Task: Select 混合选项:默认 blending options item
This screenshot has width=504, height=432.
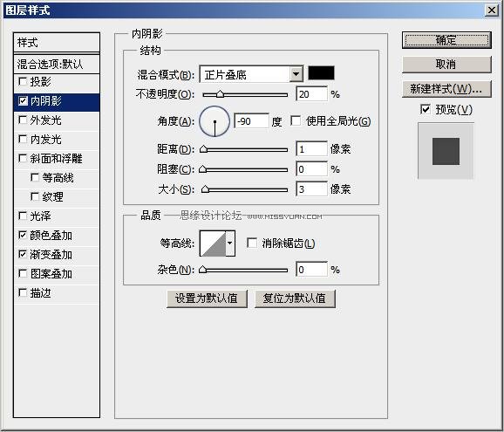Action: pyautogui.click(x=57, y=64)
